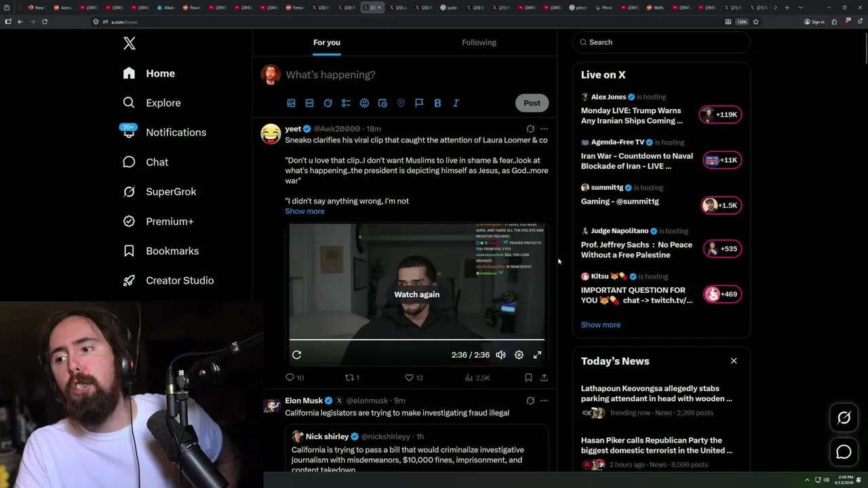The width and height of the screenshot is (868, 488).
Task: Open the emoji picker in composer
Action: pos(364,103)
